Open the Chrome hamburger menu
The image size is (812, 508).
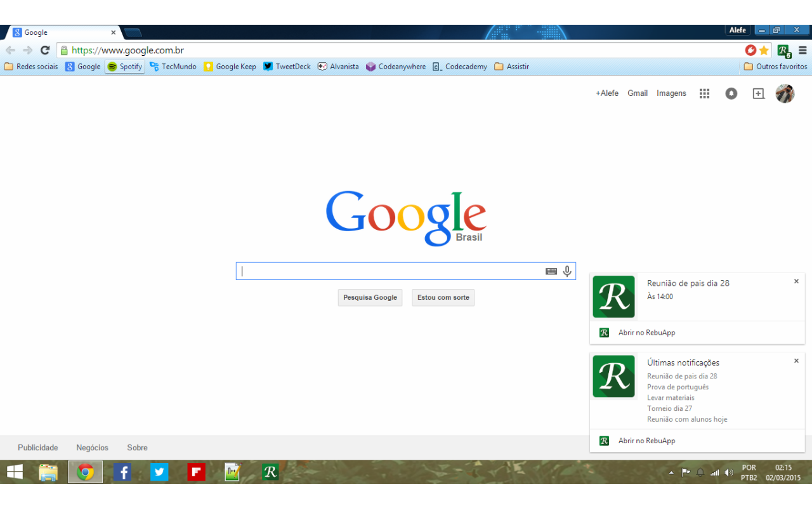802,50
